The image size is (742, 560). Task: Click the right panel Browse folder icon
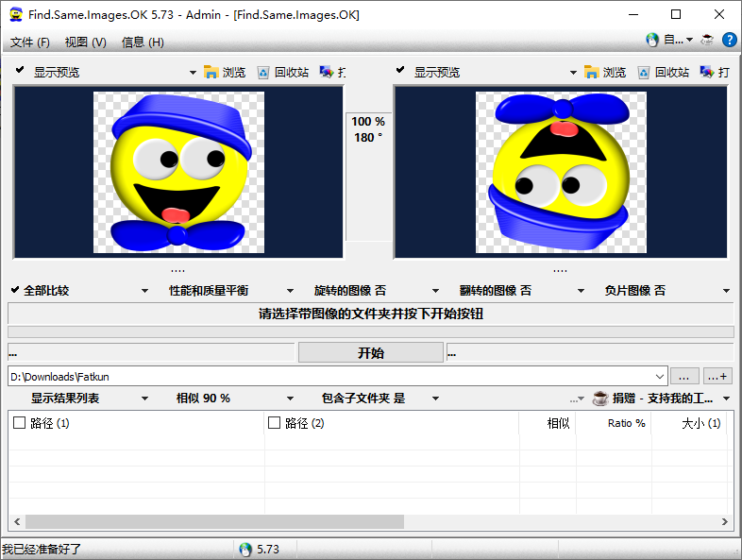coord(591,72)
